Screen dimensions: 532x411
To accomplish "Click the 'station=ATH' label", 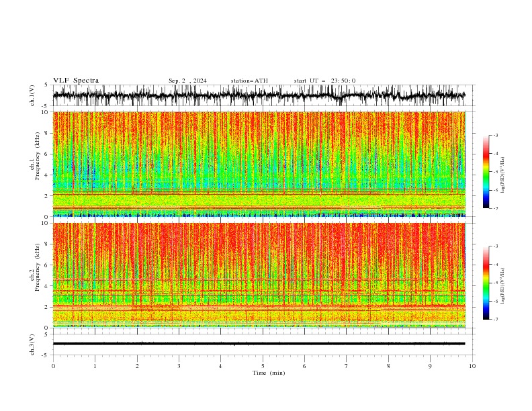I will point(249,81).
